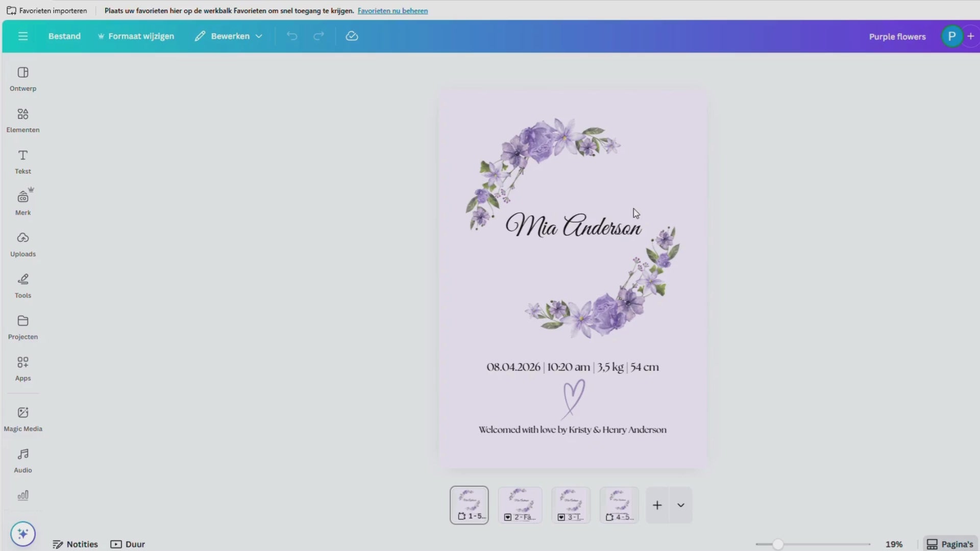The image size is (980, 551).
Task: Click the redo arrow
Action: coord(318,36)
